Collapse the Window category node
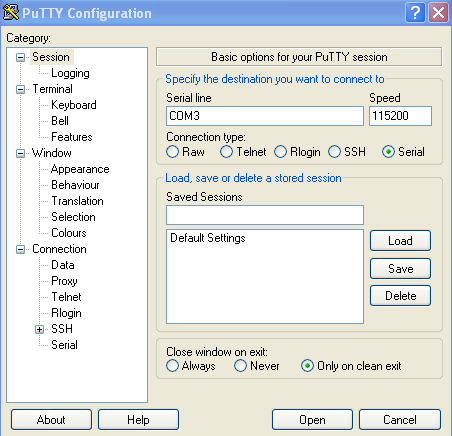The width and height of the screenshot is (452, 436). pyautogui.click(x=20, y=153)
